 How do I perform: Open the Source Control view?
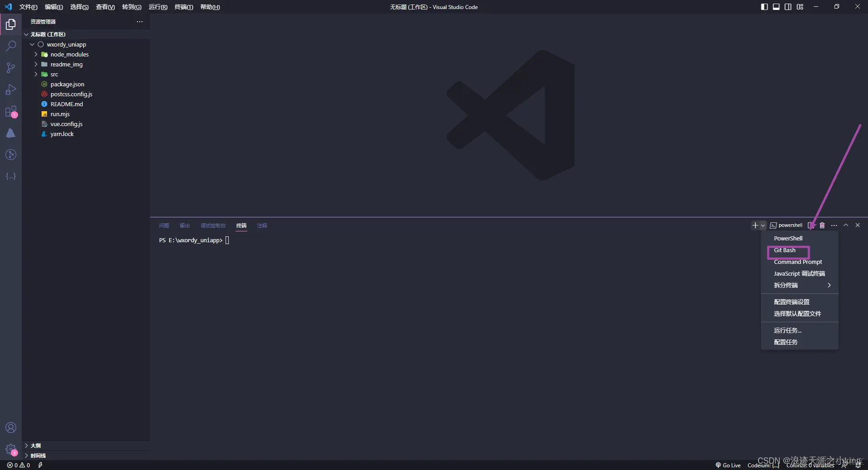[x=11, y=68]
